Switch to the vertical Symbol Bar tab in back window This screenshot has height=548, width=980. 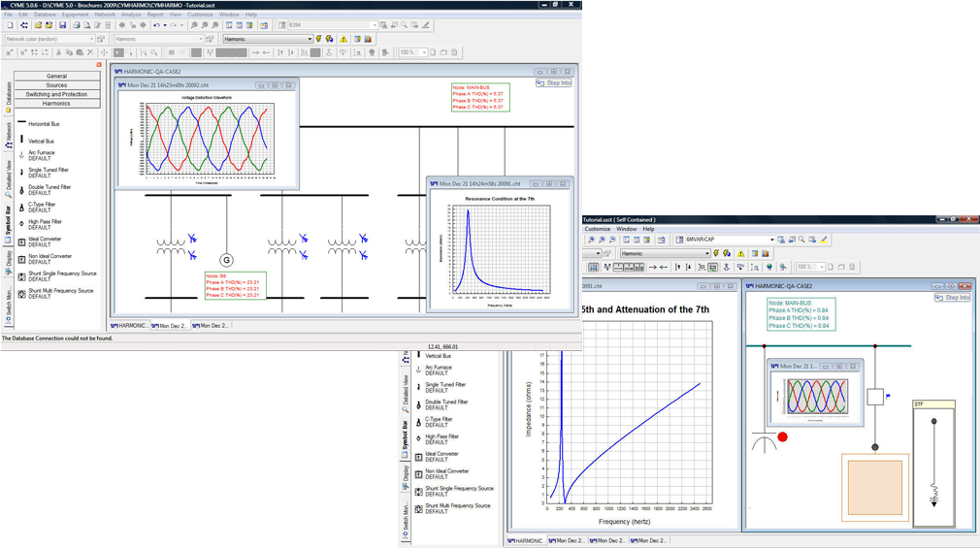pyautogui.click(x=8, y=226)
